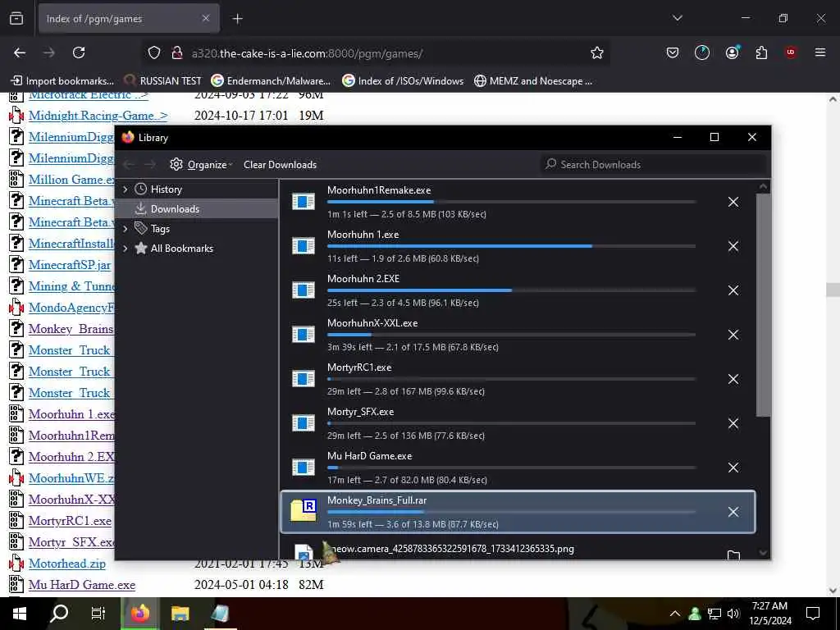Viewport: 840px width, 630px height.
Task: Open the Firefox application menu
Action: [819, 52]
